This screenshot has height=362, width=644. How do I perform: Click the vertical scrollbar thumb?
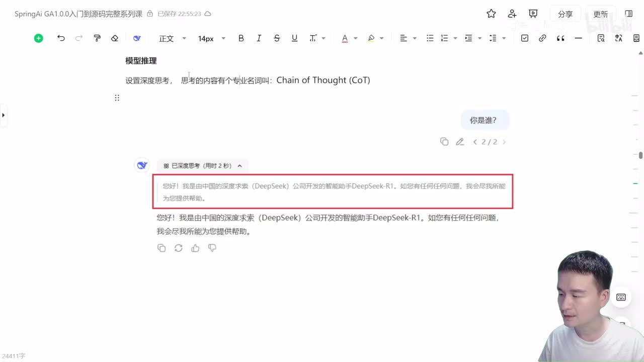[641, 155]
